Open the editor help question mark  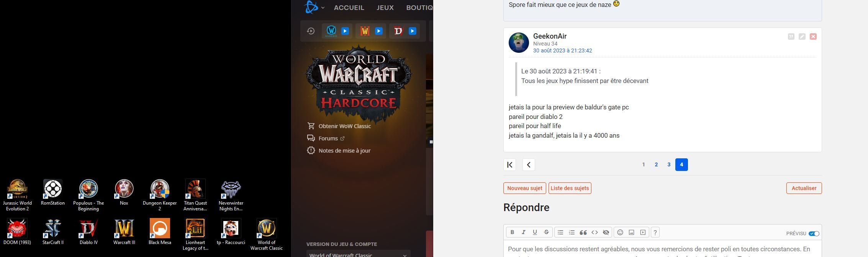655,232
